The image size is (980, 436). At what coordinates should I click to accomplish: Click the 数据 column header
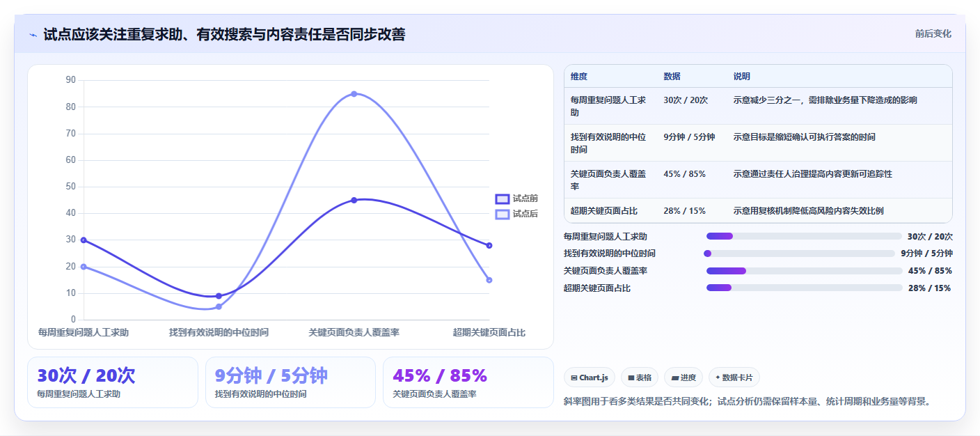tap(672, 77)
